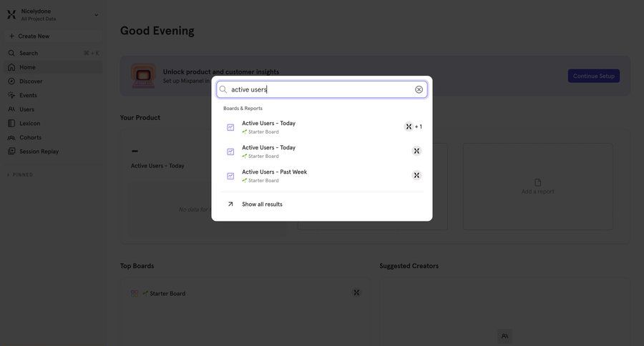Open Lexicon from sidebar
The width and height of the screenshot is (644, 346).
[29, 123]
